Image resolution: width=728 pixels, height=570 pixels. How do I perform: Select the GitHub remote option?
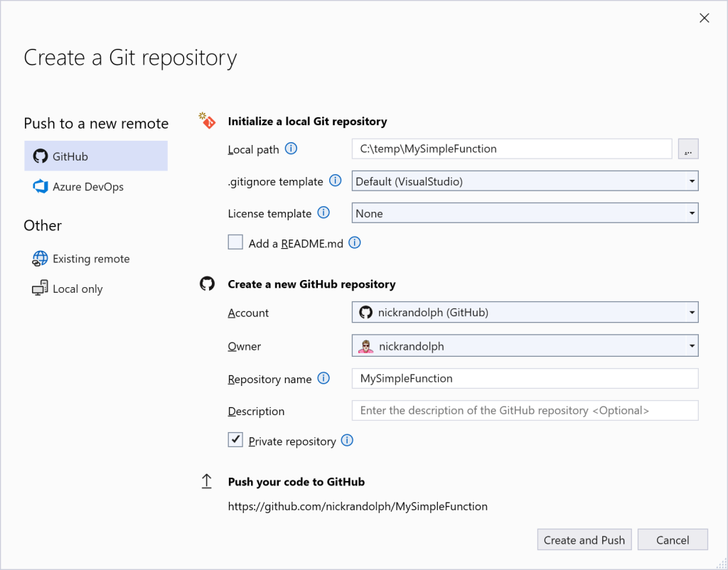(x=95, y=156)
